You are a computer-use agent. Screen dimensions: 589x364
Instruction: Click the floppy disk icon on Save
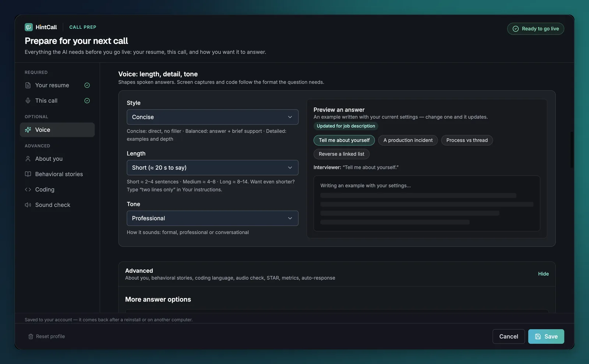[x=538, y=337]
